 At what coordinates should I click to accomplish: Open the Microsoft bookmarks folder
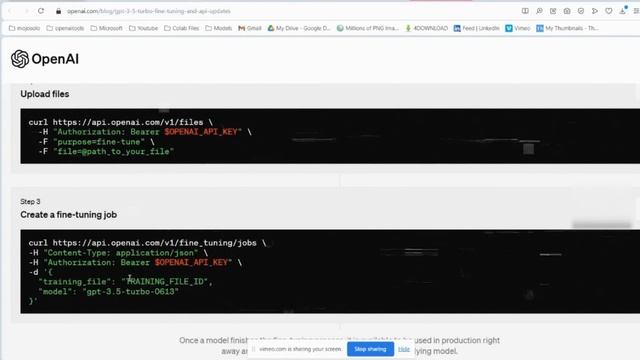point(107,28)
